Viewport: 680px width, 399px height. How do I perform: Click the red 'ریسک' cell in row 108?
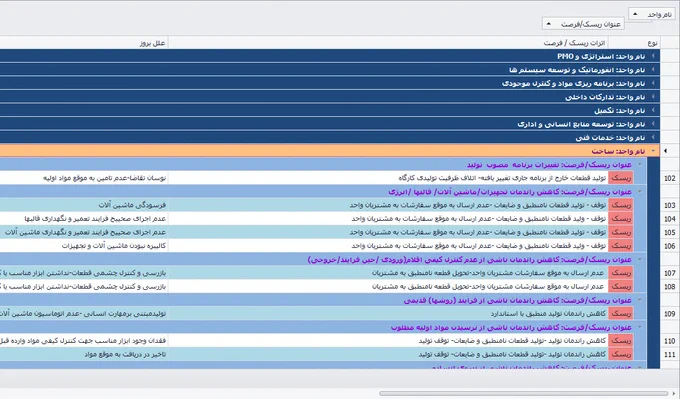click(x=621, y=286)
